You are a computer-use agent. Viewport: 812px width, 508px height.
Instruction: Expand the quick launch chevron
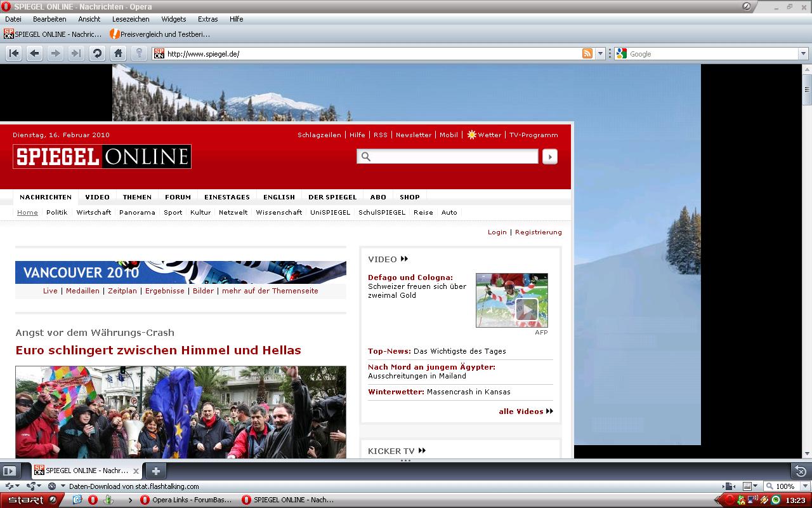[130, 500]
